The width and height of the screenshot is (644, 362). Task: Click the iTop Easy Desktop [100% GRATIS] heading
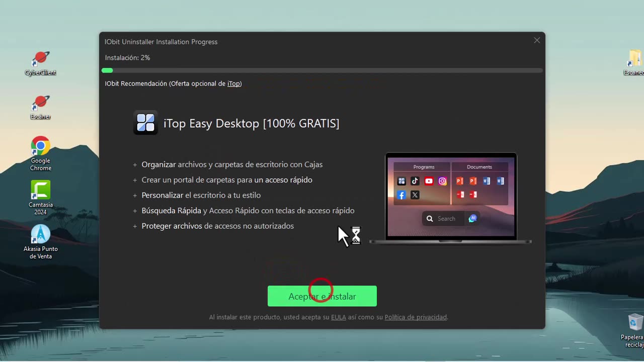pyautogui.click(x=252, y=123)
